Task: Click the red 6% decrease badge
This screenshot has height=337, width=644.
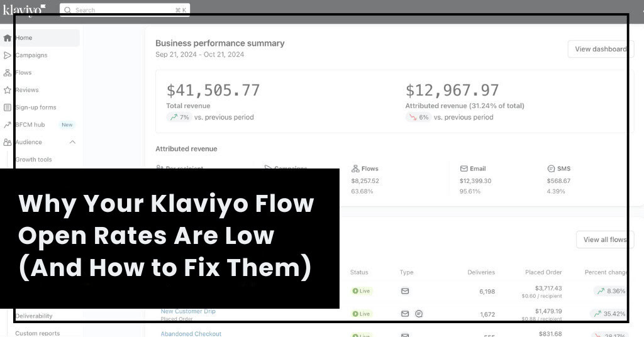Action: coord(418,118)
